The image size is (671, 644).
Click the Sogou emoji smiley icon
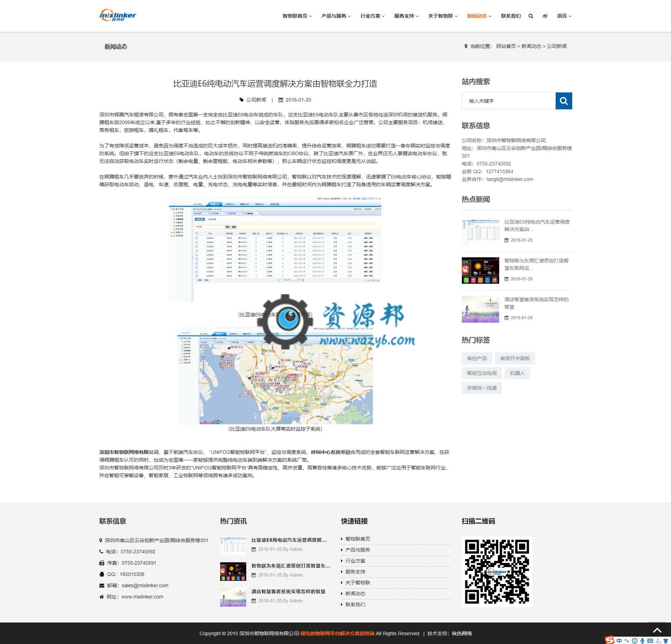pyautogui.click(x=635, y=640)
